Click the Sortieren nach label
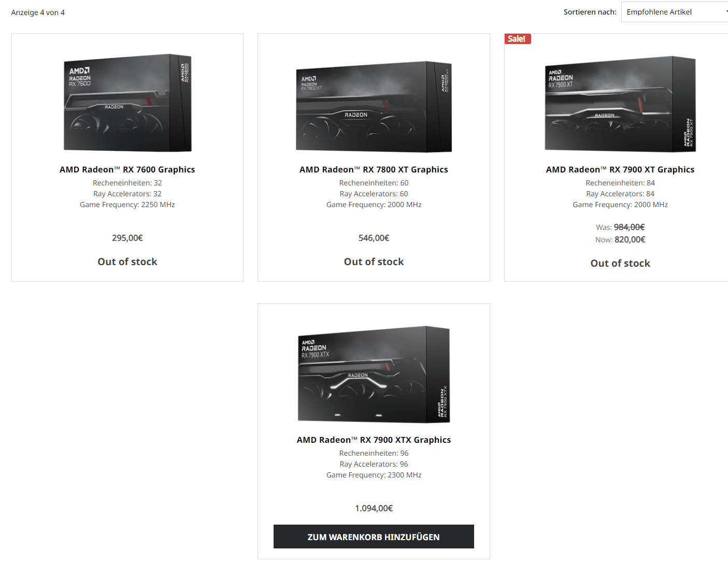This screenshot has width=728, height=565. pos(590,12)
